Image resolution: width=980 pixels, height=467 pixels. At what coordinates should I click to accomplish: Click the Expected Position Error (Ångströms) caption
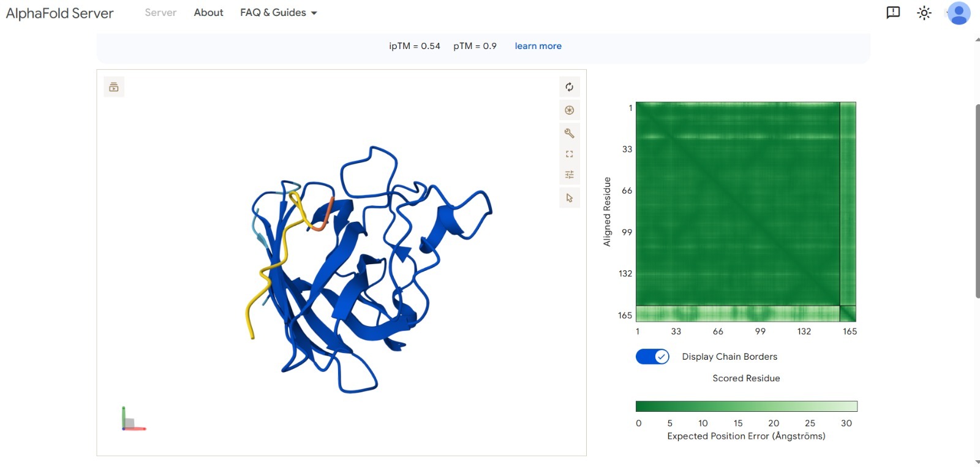click(746, 436)
